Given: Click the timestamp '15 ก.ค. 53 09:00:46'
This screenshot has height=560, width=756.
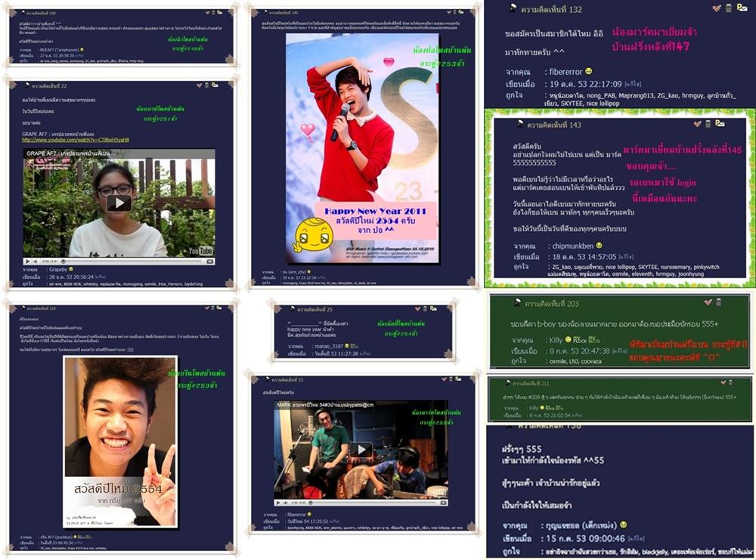Looking at the screenshot, I should [x=585, y=539].
